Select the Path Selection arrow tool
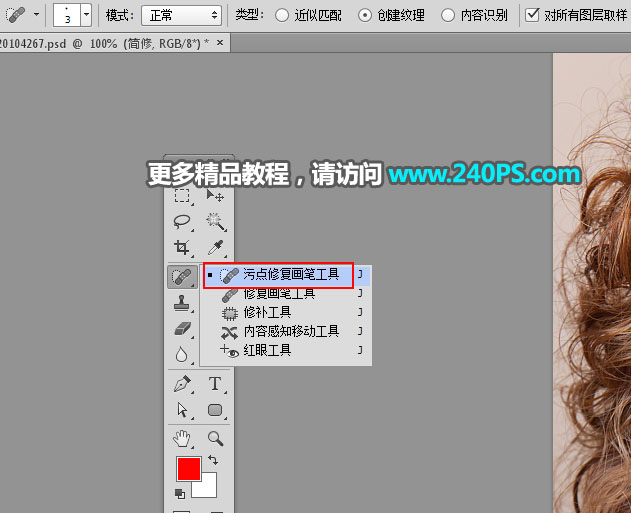The width and height of the screenshot is (631, 513). tap(182, 410)
